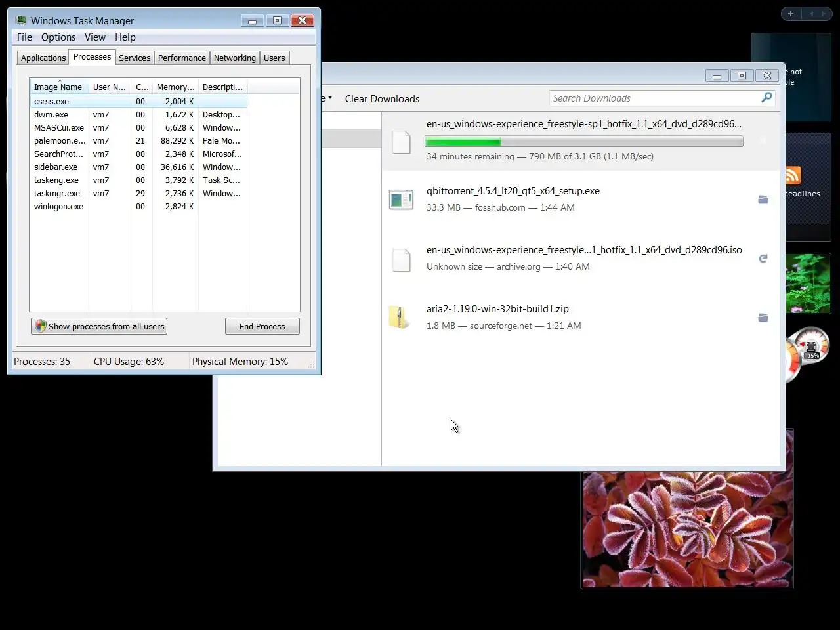Image resolution: width=840 pixels, height=630 pixels.
Task: Click Physical Memory 15% in status bar
Action: click(x=240, y=362)
